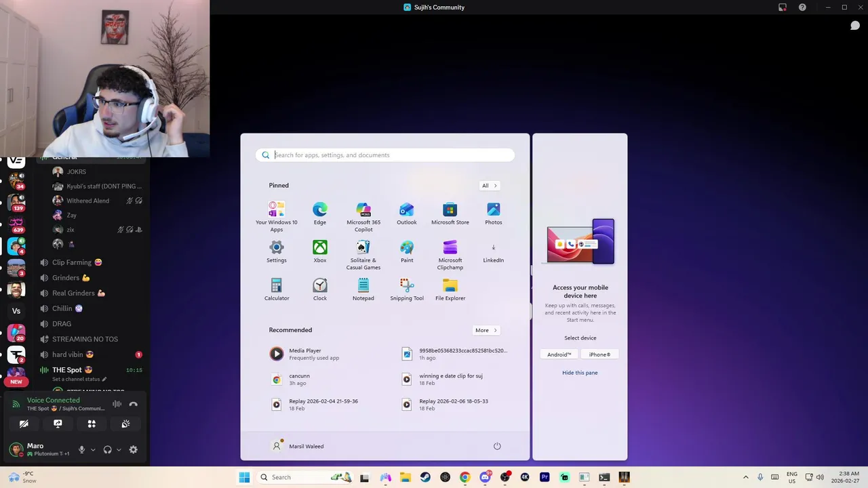This screenshot has width=868, height=488.
Task: Launch the Photos app
Action: coord(494,213)
